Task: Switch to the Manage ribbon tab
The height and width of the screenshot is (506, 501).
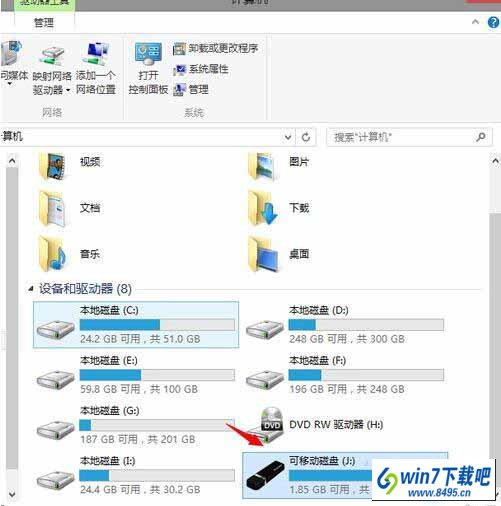Action: coord(44,23)
